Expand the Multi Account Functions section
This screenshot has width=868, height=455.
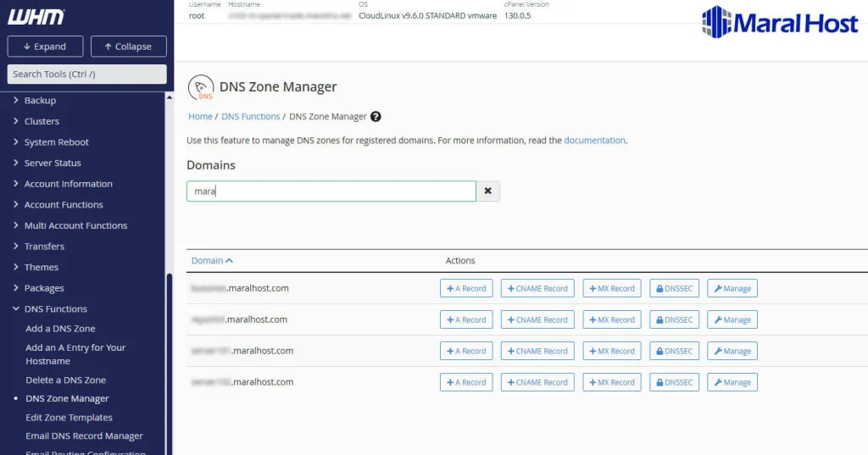pyautogui.click(x=75, y=225)
